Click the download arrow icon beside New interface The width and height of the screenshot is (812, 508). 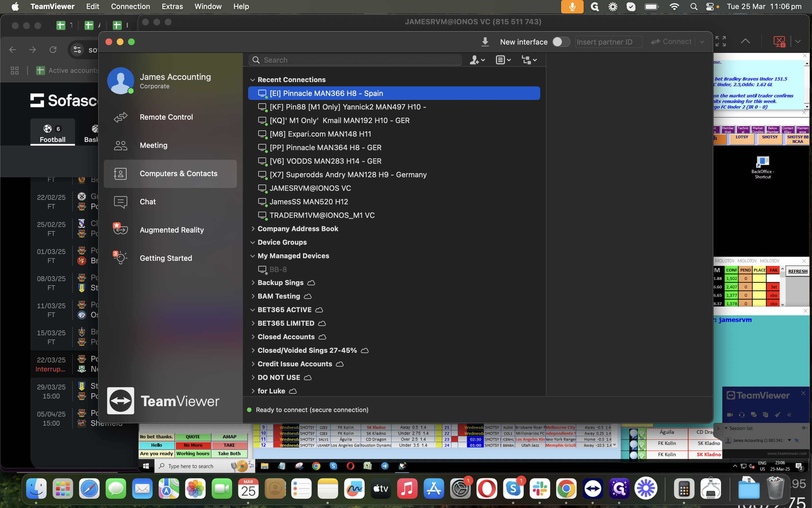point(485,42)
